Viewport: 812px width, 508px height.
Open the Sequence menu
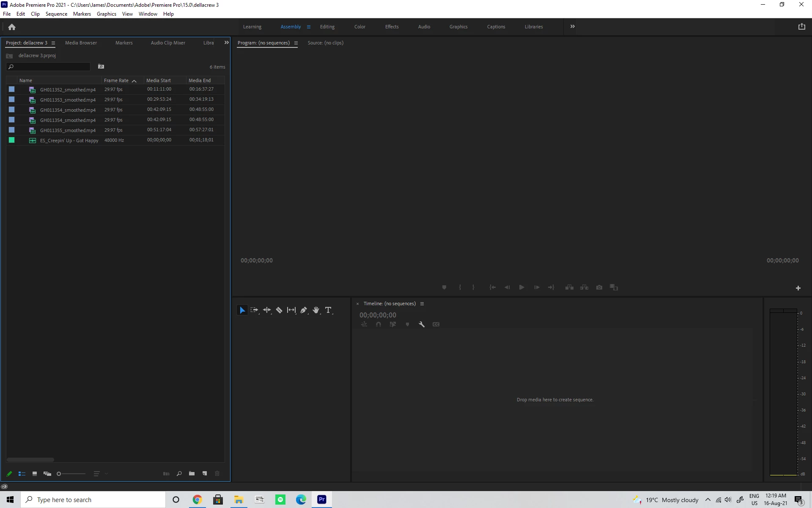tap(56, 14)
